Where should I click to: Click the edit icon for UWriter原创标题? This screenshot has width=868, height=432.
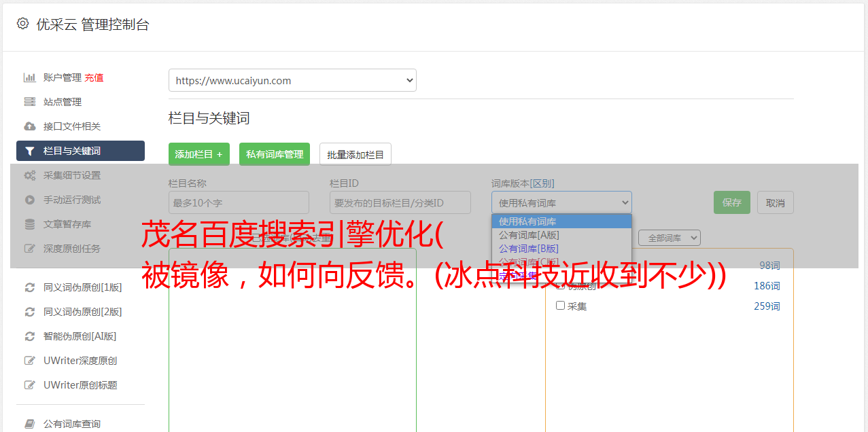coord(29,385)
